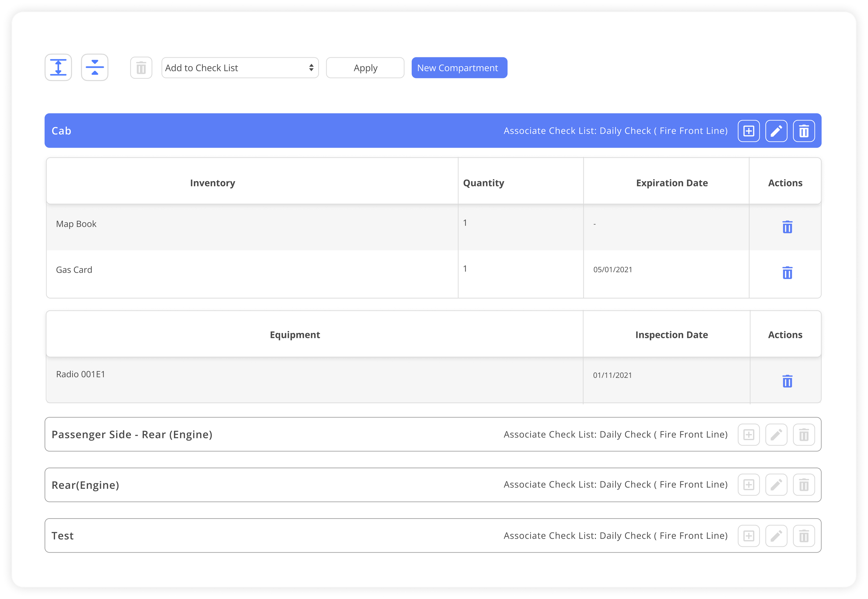
Task: Open the Add to Check List dropdown
Action: click(240, 68)
